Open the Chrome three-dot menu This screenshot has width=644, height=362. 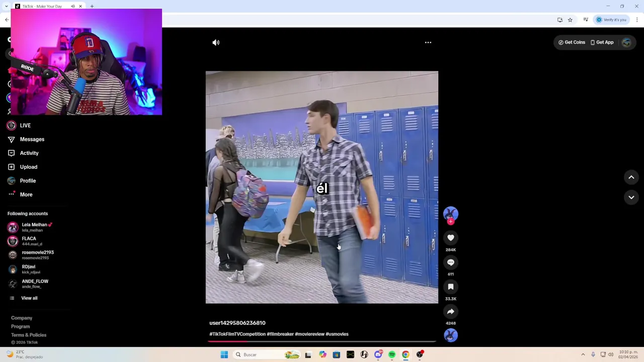(637, 20)
